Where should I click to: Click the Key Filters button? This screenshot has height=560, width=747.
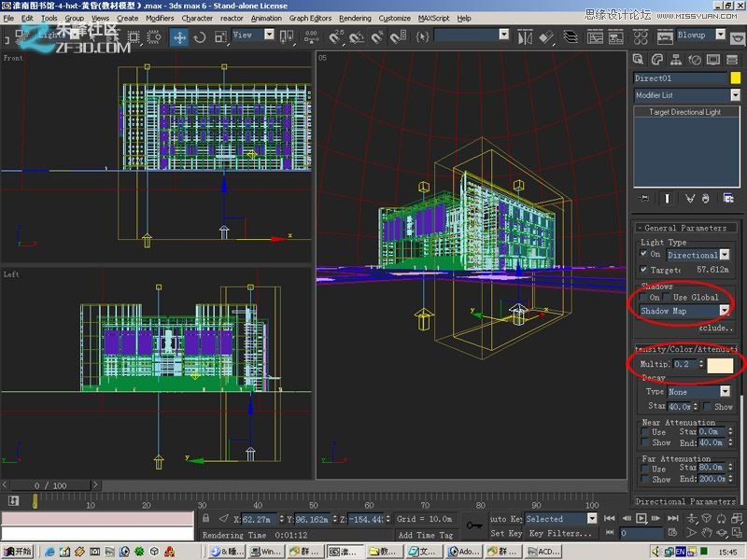pos(560,534)
